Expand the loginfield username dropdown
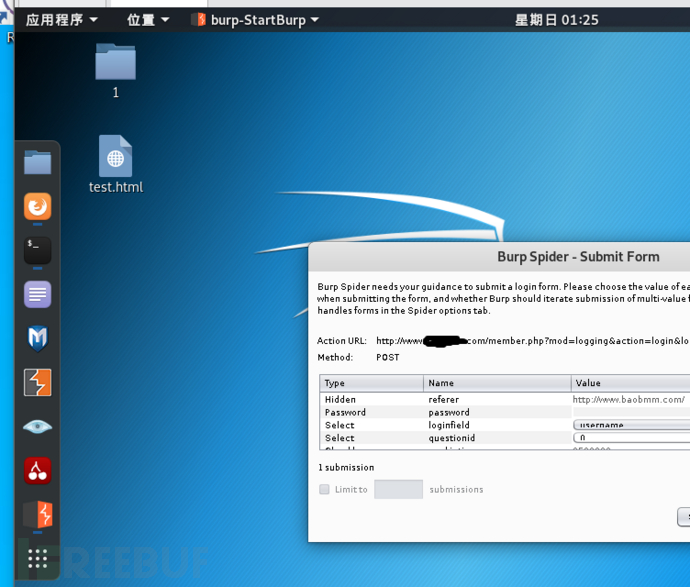This screenshot has width=690, height=587. pos(630,425)
